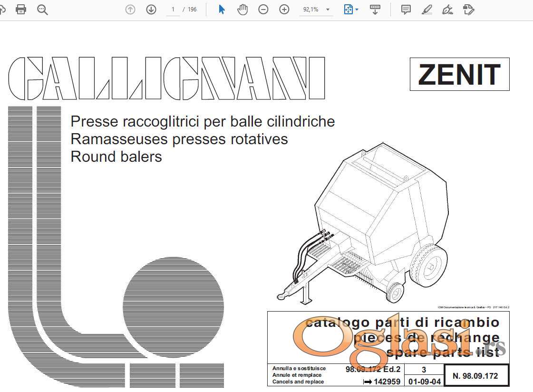The image size is (533, 392).
Task: Choose the selection arrow tool
Action: pyautogui.click(x=222, y=10)
